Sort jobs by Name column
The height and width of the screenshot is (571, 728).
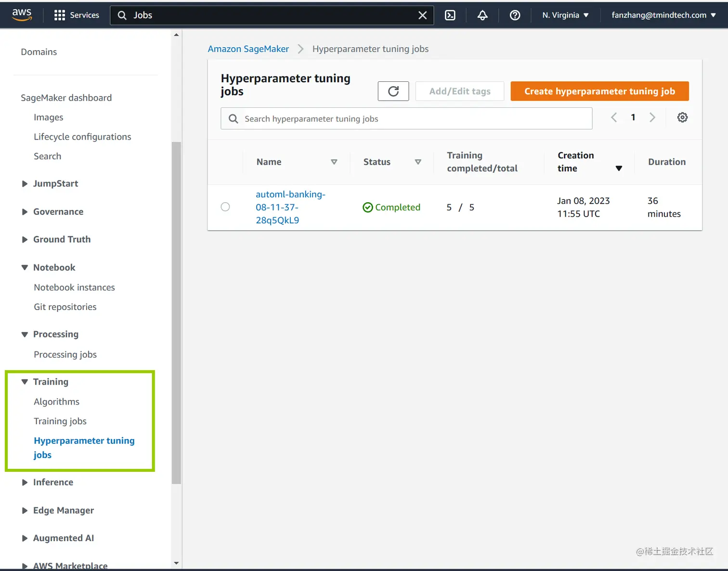(x=334, y=162)
